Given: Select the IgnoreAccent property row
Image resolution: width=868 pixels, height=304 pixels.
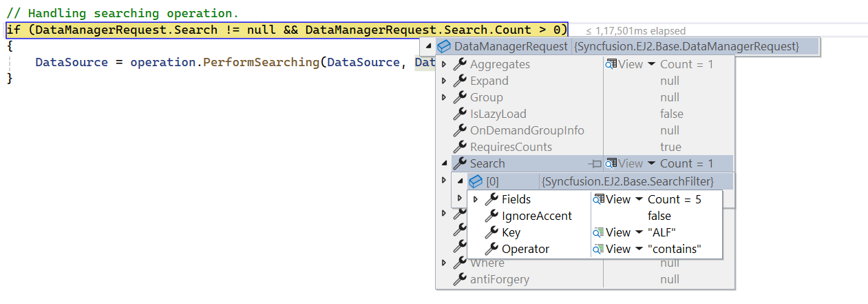Looking at the screenshot, I should click(595, 216).
